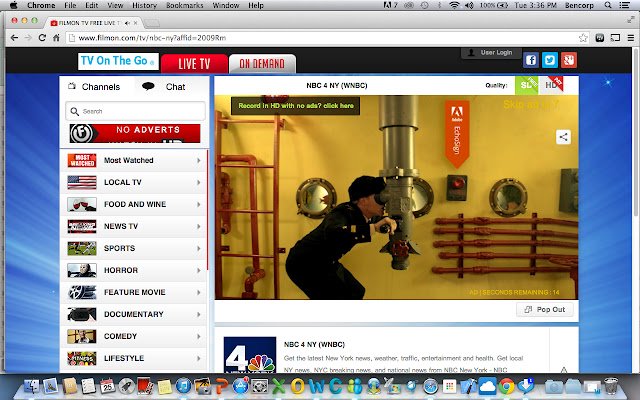Image resolution: width=640 pixels, height=400 pixels.
Task: Open Facebook page via blue icon
Action: click(x=531, y=60)
